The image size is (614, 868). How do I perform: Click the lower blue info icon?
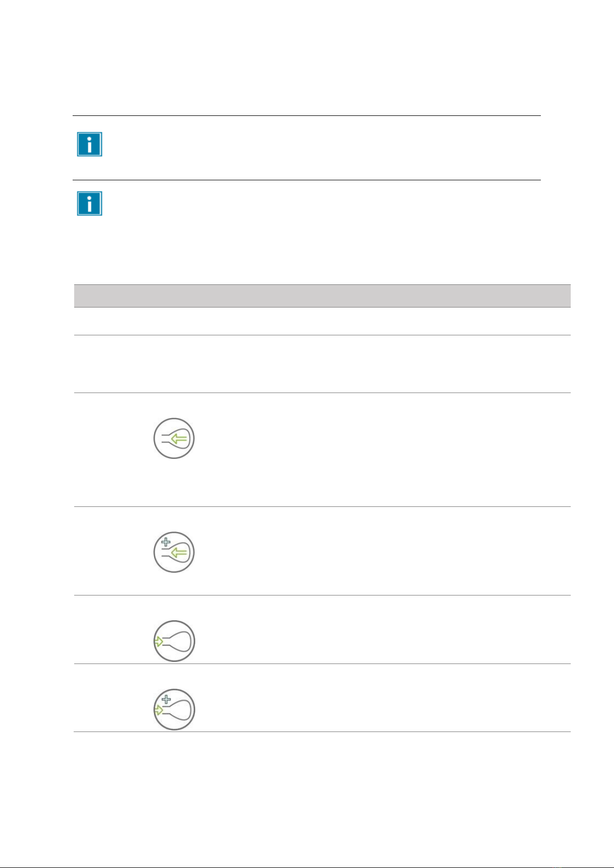(90, 203)
